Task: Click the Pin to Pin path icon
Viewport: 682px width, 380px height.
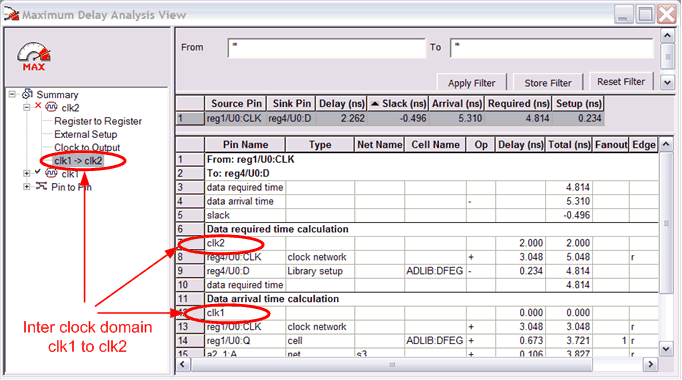Action: 41,187
